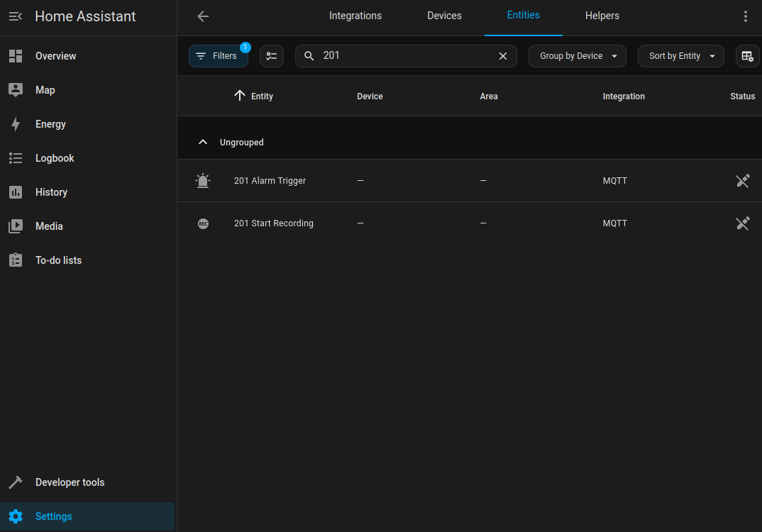Go back with the left arrow

pyautogui.click(x=203, y=16)
